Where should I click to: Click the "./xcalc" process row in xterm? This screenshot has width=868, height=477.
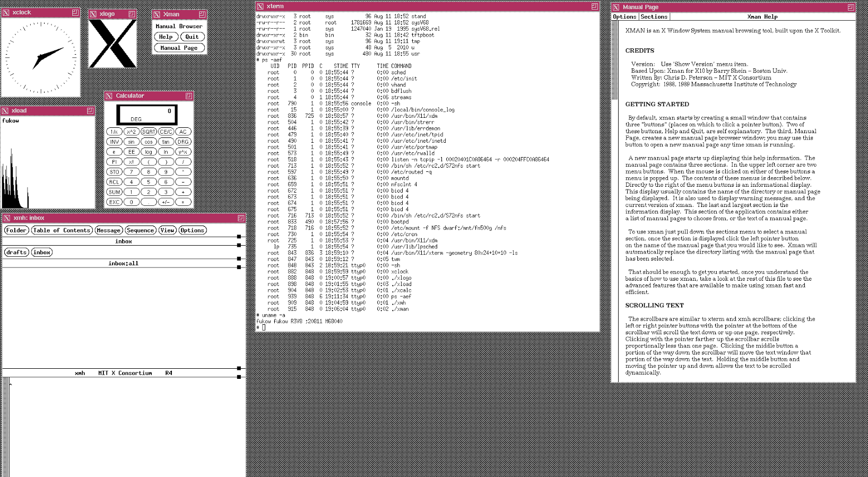(334, 290)
